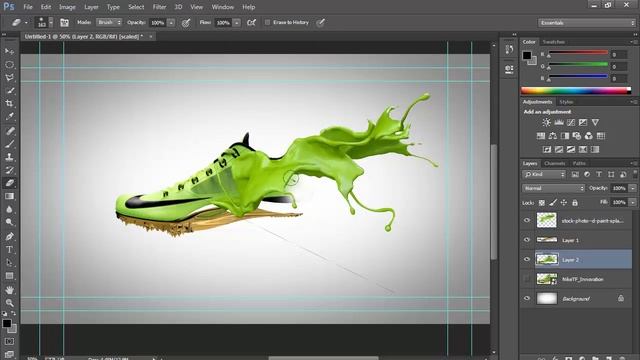Select the Quick Selection tool

pyautogui.click(x=9, y=91)
